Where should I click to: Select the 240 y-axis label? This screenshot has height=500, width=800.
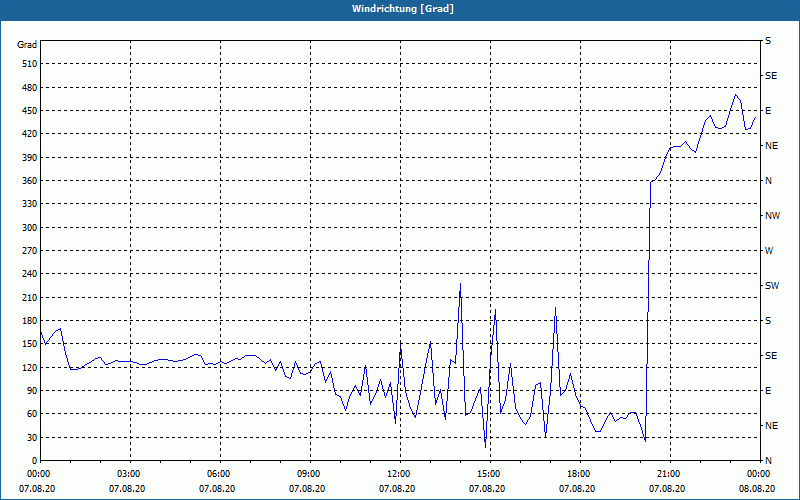coord(30,273)
